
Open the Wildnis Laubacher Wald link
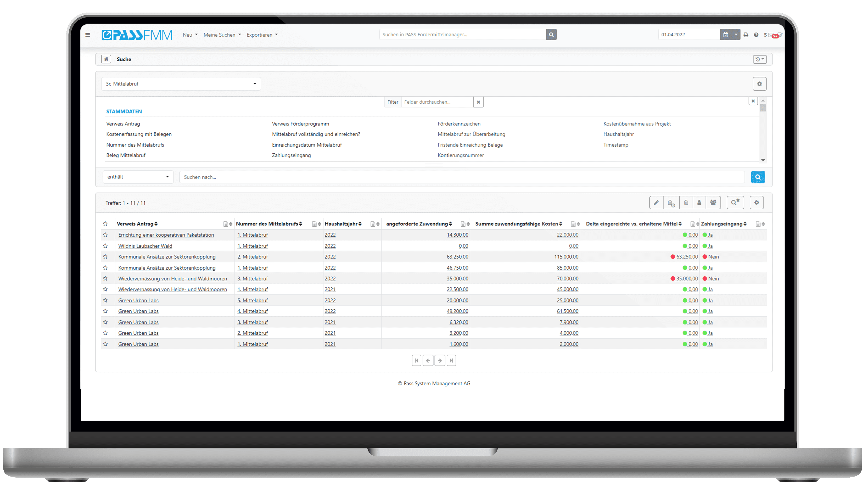point(145,246)
